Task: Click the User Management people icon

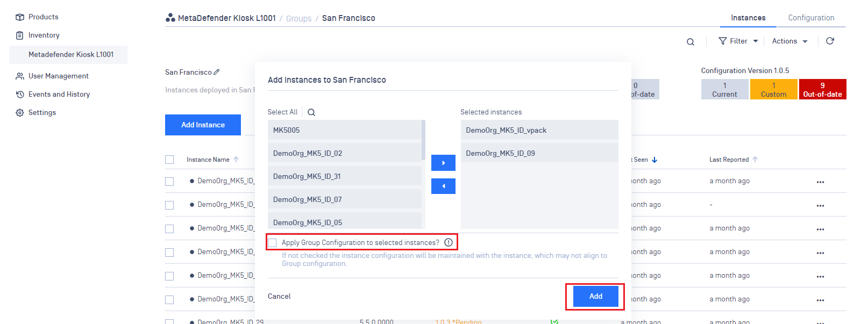Action: [x=20, y=76]
